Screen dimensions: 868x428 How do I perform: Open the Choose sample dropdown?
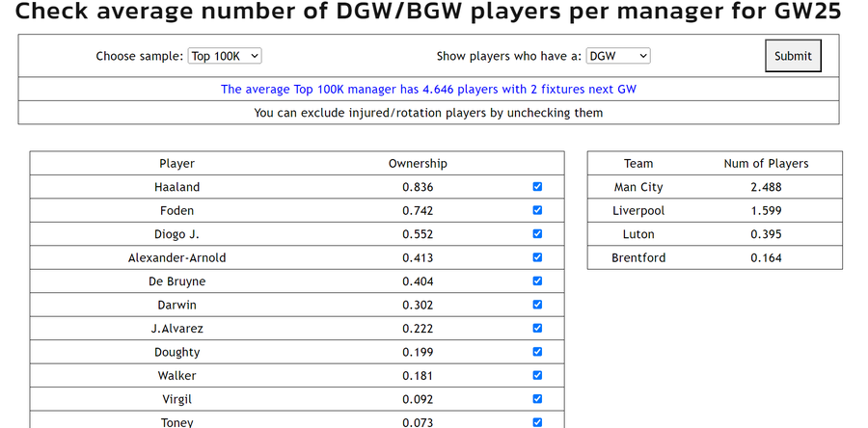[225, 56]
